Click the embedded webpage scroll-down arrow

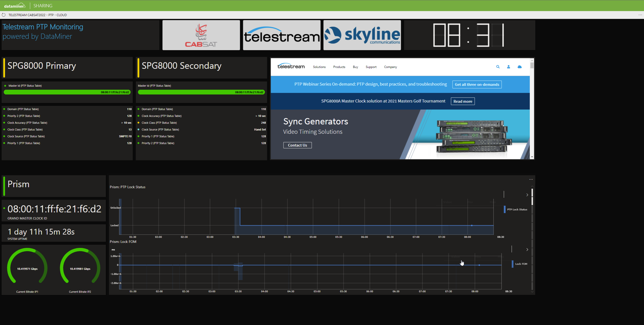point(532,157)
